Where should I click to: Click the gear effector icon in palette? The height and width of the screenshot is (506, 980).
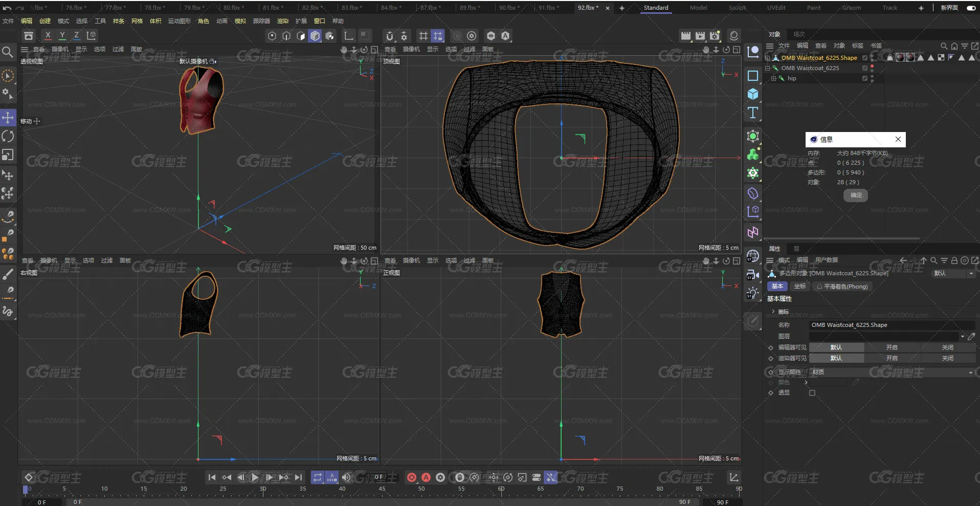(x=753, y=173)
